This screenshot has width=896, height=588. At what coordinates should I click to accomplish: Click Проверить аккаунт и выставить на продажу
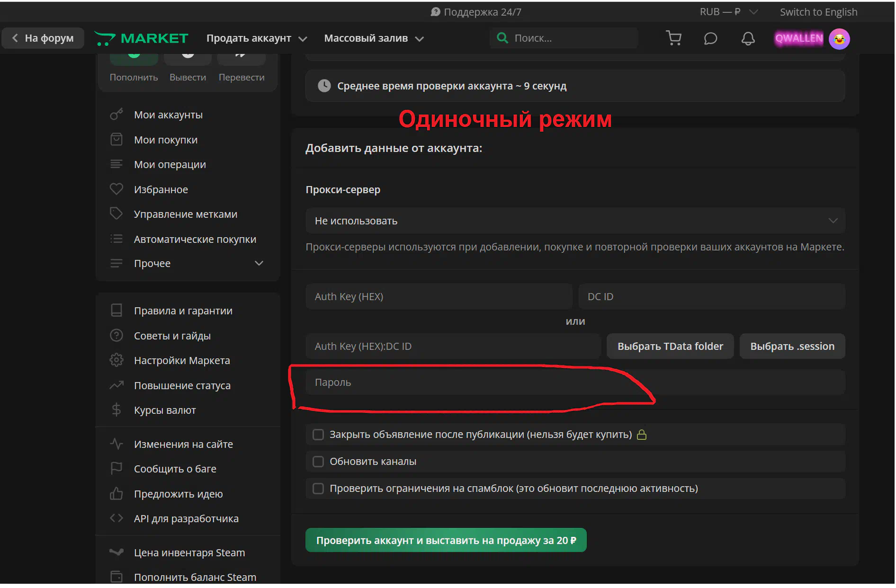(446, 540)
